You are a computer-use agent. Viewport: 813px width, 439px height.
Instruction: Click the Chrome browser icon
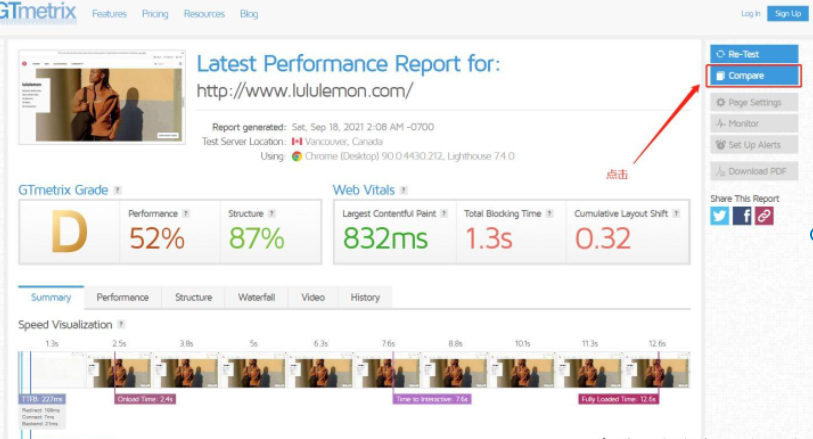pyautogui.click(x=297, y=156)
